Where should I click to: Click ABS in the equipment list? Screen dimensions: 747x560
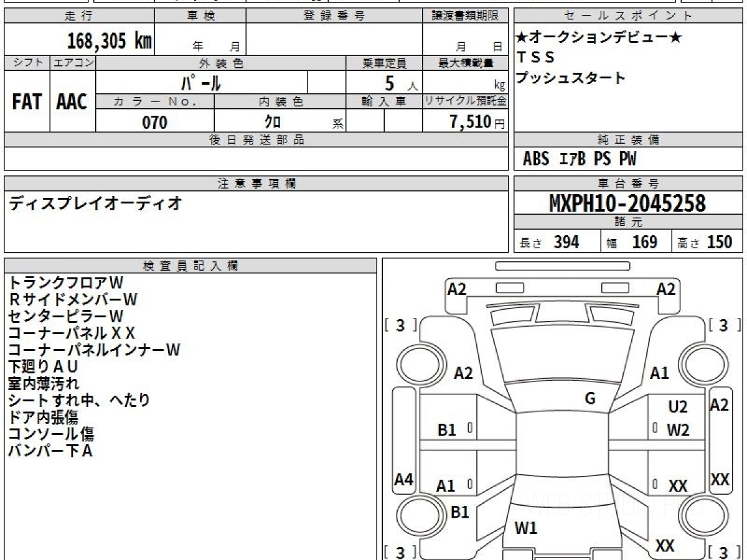point(536,159)
